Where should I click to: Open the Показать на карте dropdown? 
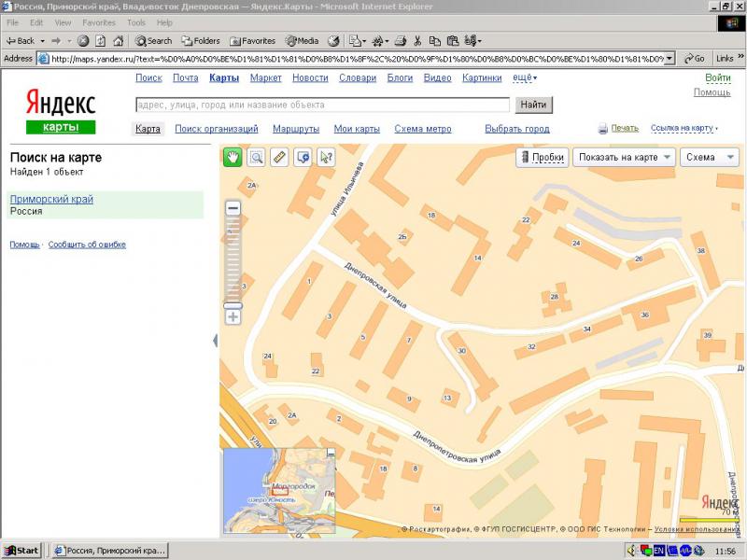coord(624,157)
